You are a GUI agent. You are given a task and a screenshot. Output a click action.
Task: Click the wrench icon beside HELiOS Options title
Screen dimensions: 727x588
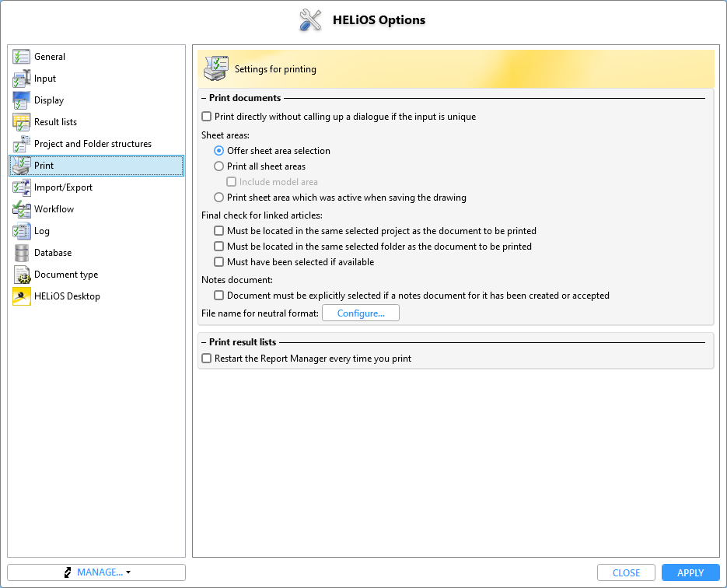point(310,20)
